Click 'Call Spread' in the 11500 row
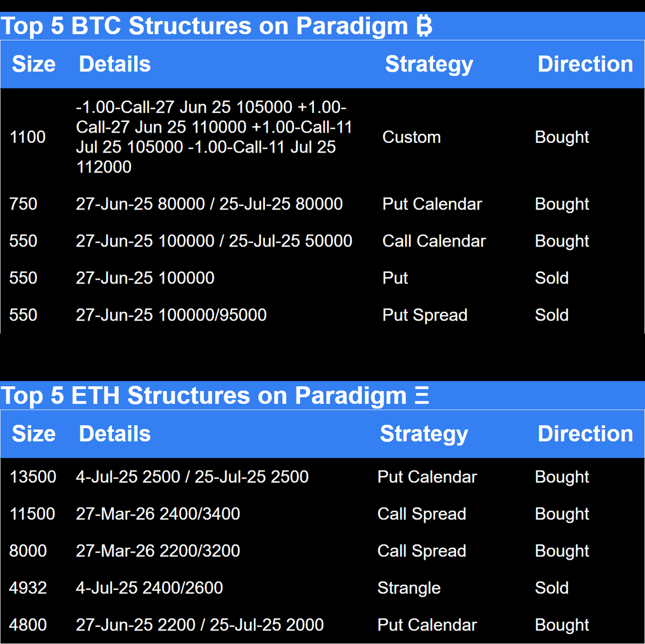Viewport: 645px width, 644px height. point(421,515)
